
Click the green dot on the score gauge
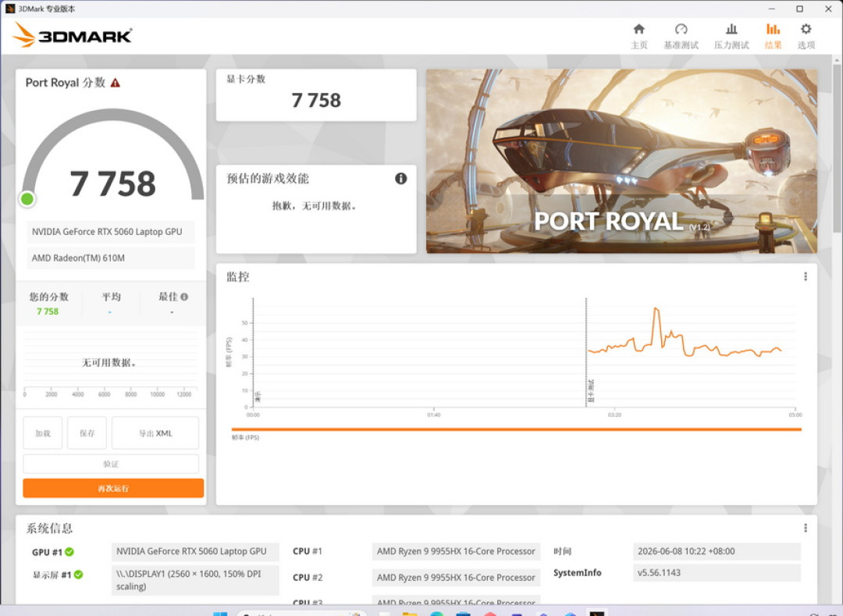pyautogui.click(x=27, y=199)
